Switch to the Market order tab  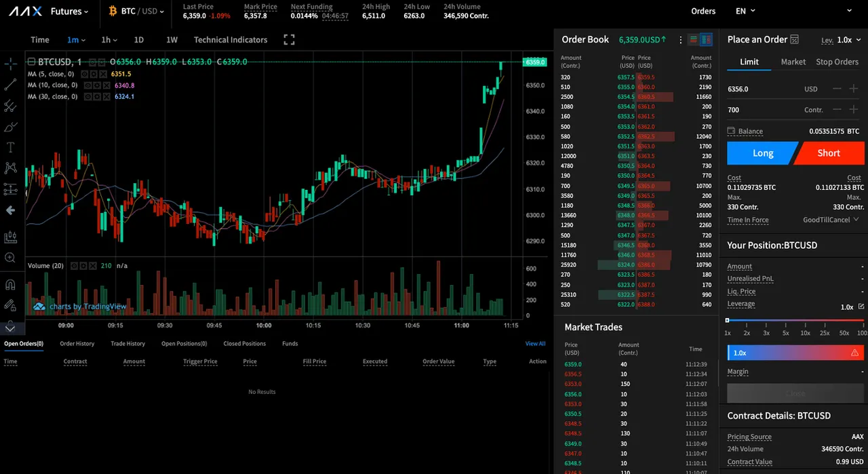point(793,62)
